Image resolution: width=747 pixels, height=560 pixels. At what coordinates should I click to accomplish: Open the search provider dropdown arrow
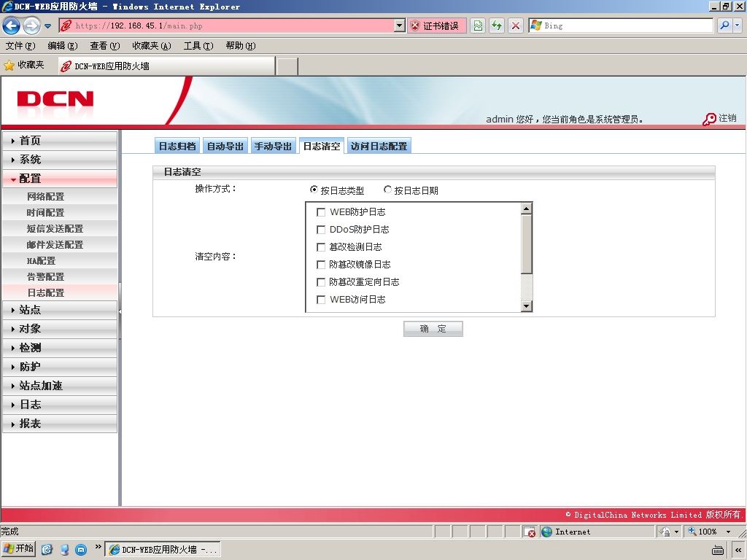(737, 26)
